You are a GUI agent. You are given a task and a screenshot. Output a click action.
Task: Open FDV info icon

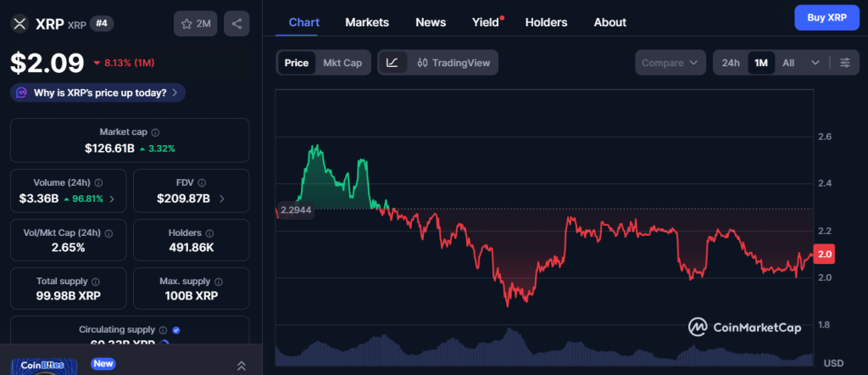(202, 182)
